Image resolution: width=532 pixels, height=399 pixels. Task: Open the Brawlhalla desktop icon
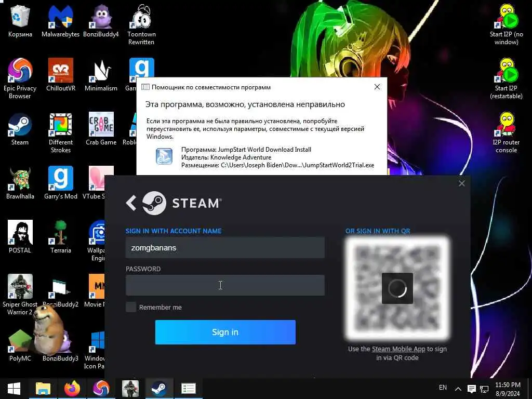coord(20,183)
